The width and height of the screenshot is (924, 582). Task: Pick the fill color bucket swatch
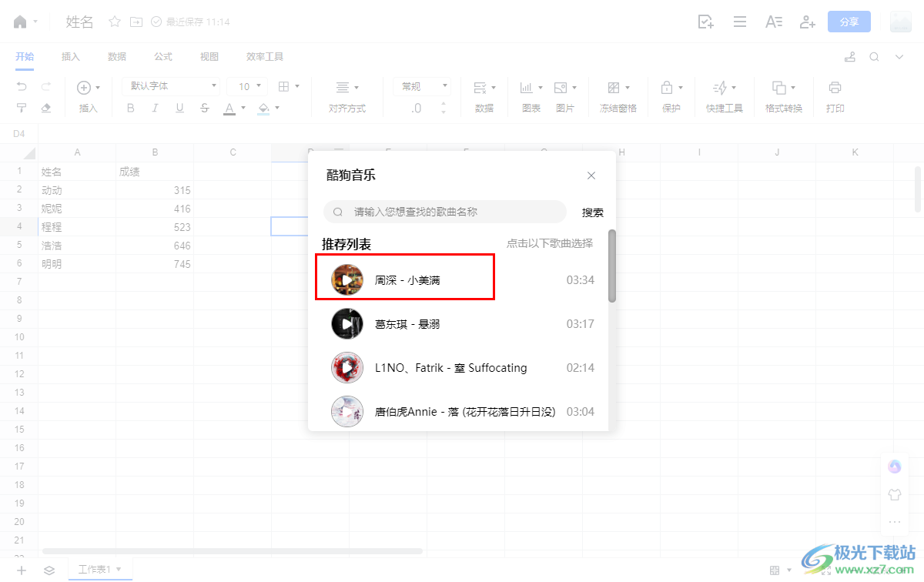click(x=264, y=109)
